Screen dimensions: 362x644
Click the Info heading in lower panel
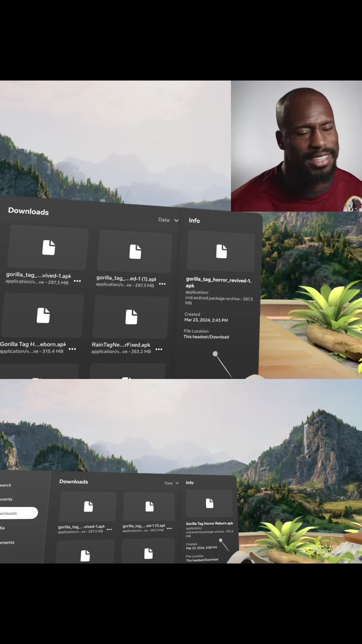(190, 483)
